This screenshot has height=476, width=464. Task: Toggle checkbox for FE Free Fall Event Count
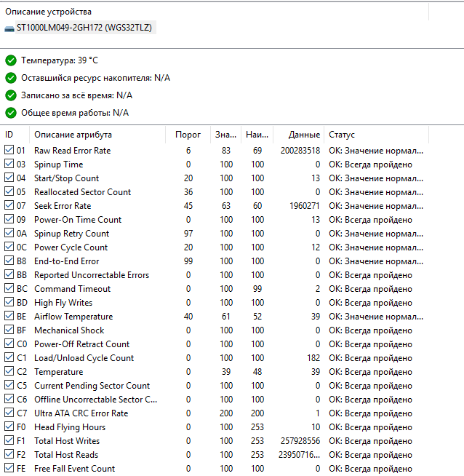(9, 467)
